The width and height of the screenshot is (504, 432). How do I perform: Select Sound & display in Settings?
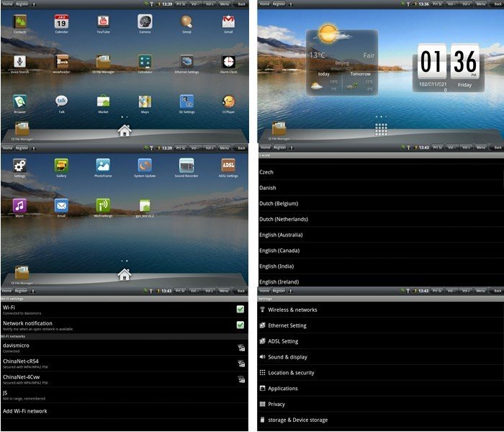287,357
